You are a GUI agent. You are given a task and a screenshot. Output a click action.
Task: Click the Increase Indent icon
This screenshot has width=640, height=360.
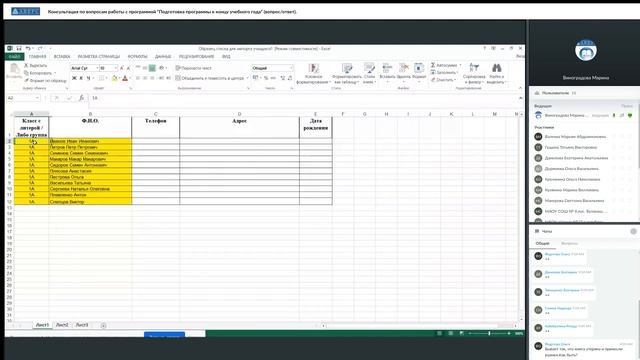(168, 78)
